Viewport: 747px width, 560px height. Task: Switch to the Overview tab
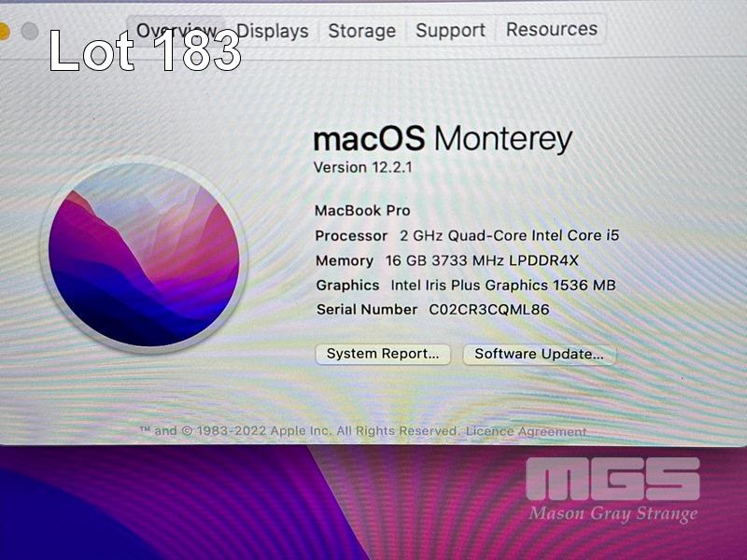click(176, 31)
